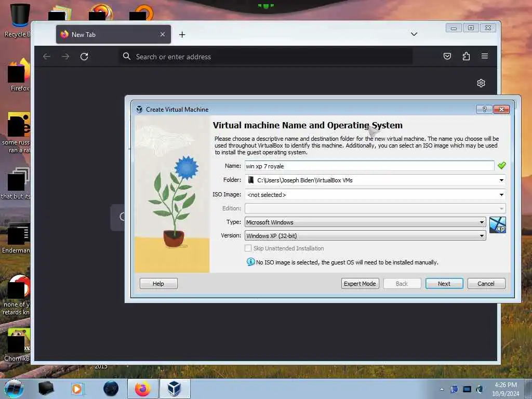Open a new tab with the plus button

[x=182, y=35]
